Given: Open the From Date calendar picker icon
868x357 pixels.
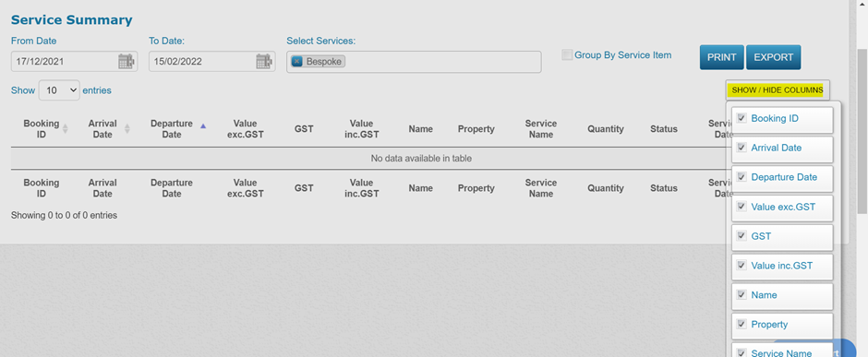Looking at the screenshot, I should click(127, 61).
